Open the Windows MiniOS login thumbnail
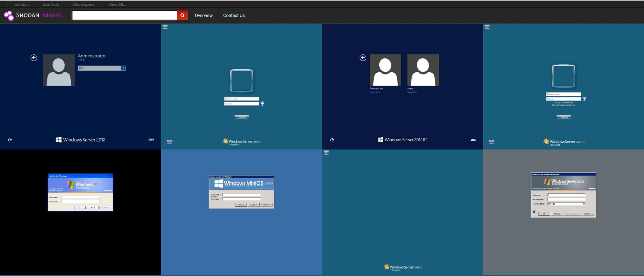This screenshot has height=276, width=644. [x=242, y=212]
